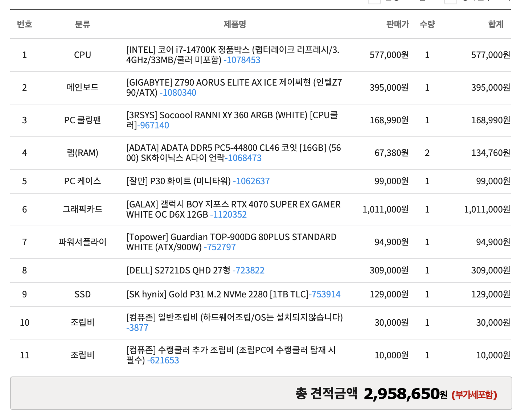Screen dimensions: 529x420
Task: Click the 제품명 column header
Action: (235, 24)
